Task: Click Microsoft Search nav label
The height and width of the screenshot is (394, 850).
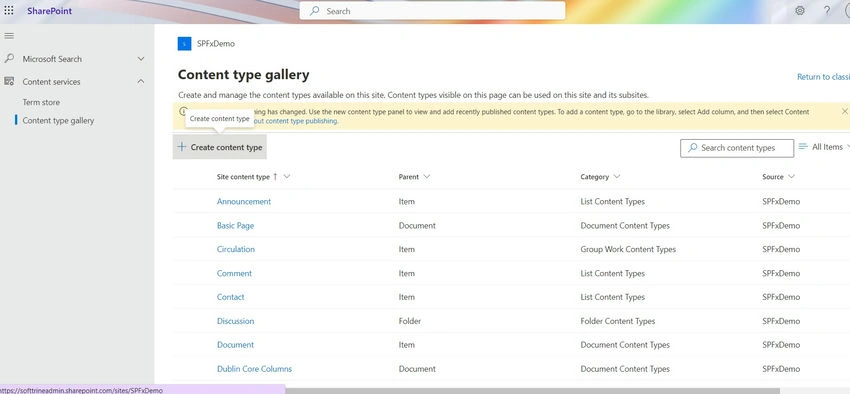Action: tap(52, 59)
